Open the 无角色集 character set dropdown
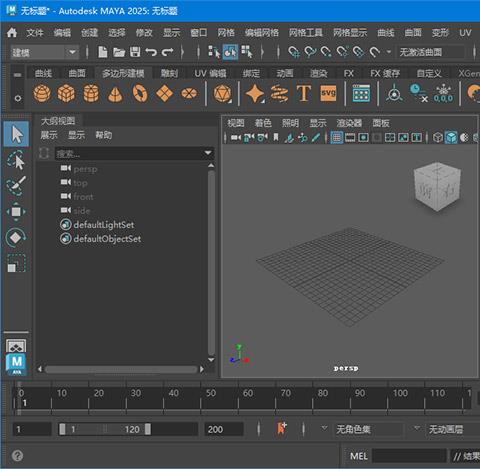Image resolution: width=480 pixels, height=469 pixels. click(x=324, y=428)
